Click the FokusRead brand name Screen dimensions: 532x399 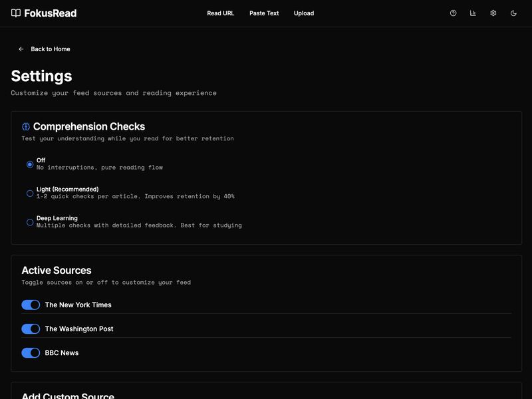(x=51, y=13)
